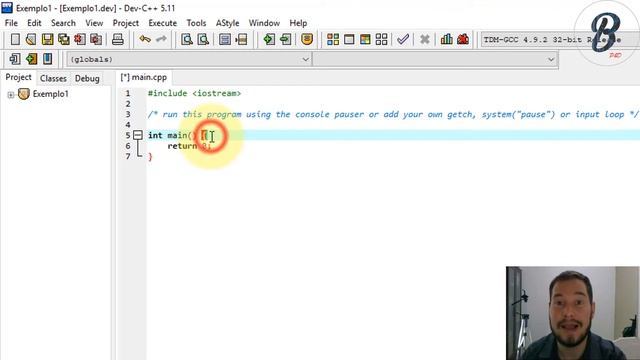Viewport: 640px width, 360px height.
Task: Delete profiling information with red icon
Action: click(x=463, y=39)
